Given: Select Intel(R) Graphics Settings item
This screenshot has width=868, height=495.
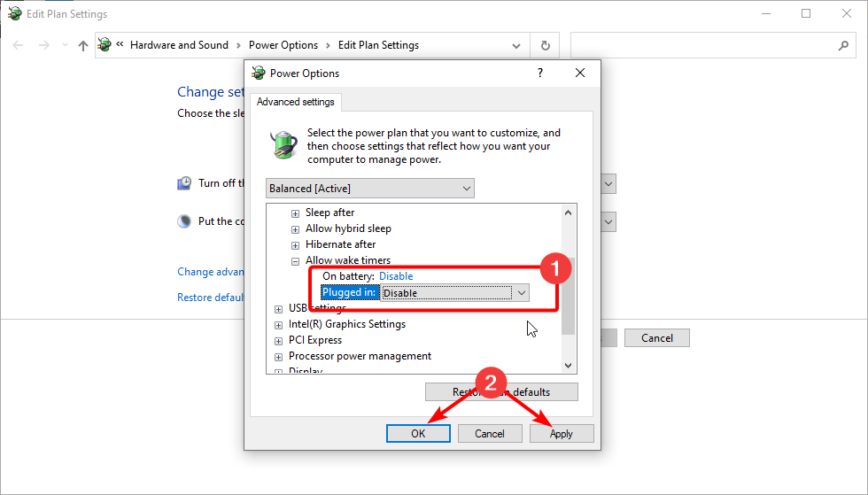Looking at the screenshot, I should pos(347,324).
